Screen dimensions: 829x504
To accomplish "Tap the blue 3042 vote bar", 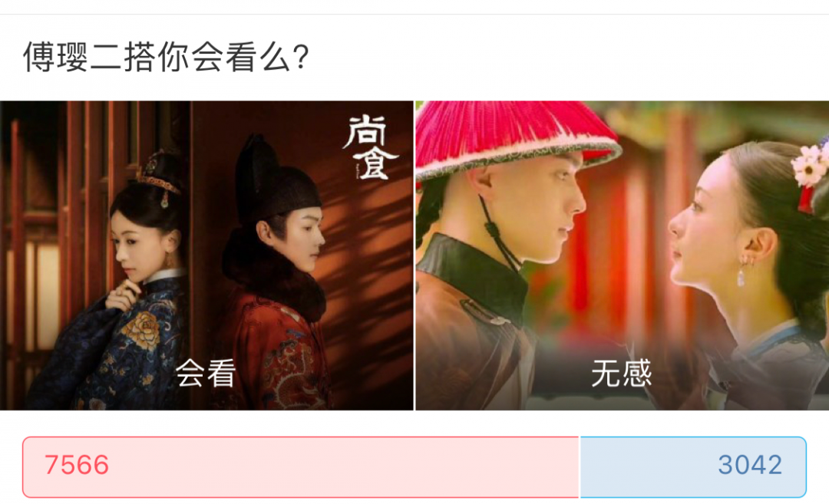I will (x=693, y=467).
